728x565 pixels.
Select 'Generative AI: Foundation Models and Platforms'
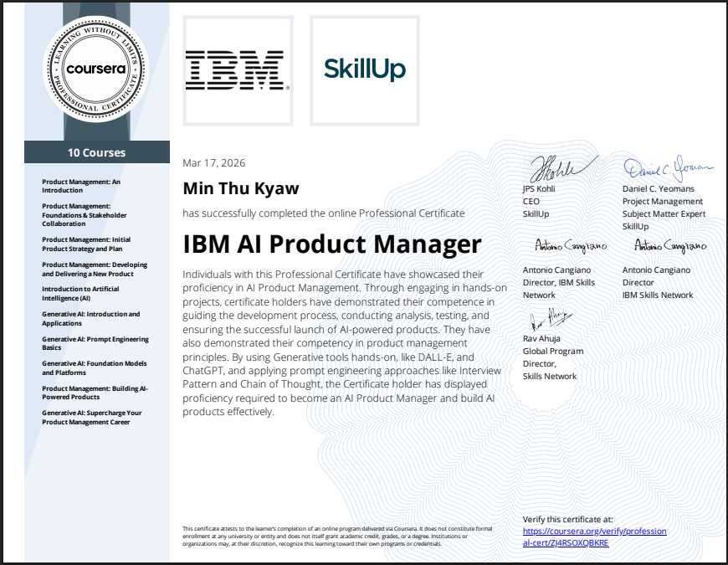coord(95,367)
